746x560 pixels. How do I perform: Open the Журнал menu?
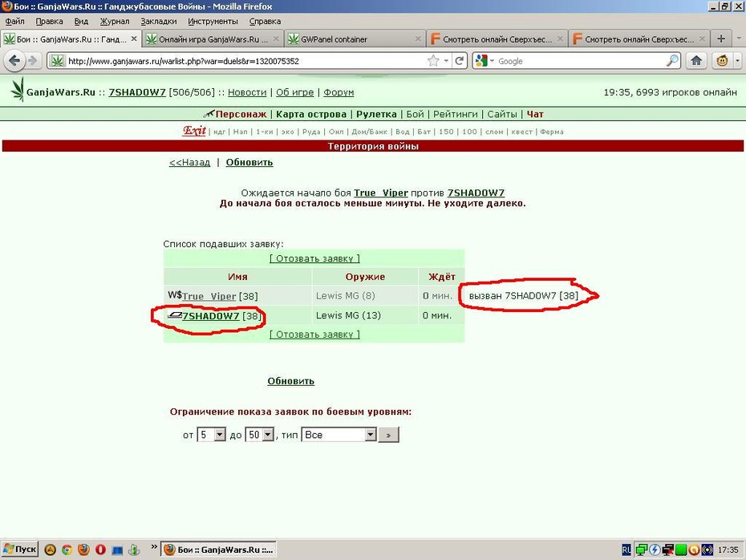click(x=115, y=22)
